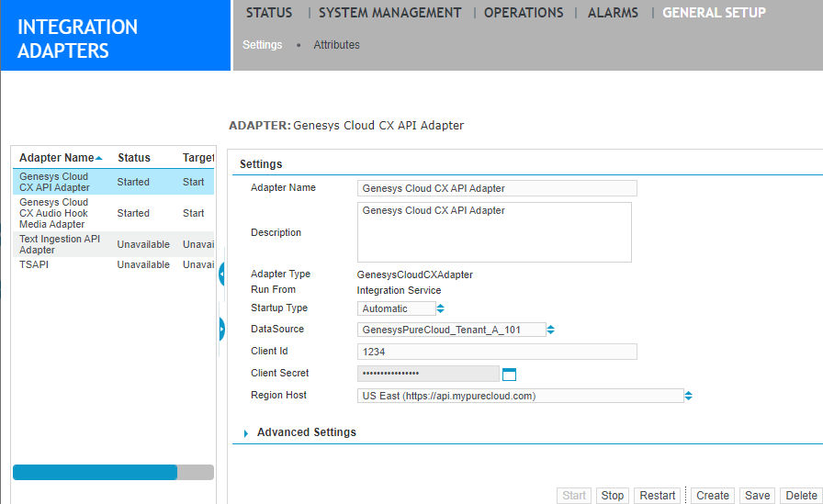Open the DataSource dropdown
The width and height of the screenshot is (823, 504).
pyautogui.click(x=451, y=330)
